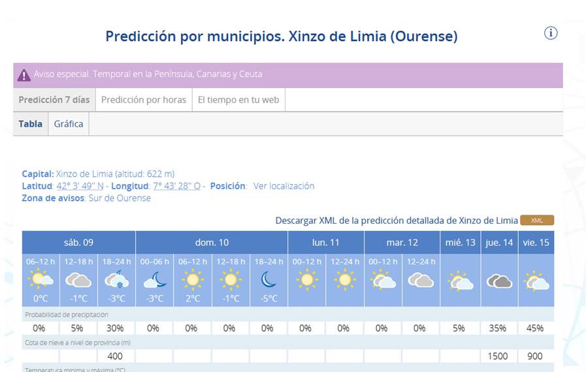Click the Descargar XML de la predicción detallada link

(x=397, y=221)
